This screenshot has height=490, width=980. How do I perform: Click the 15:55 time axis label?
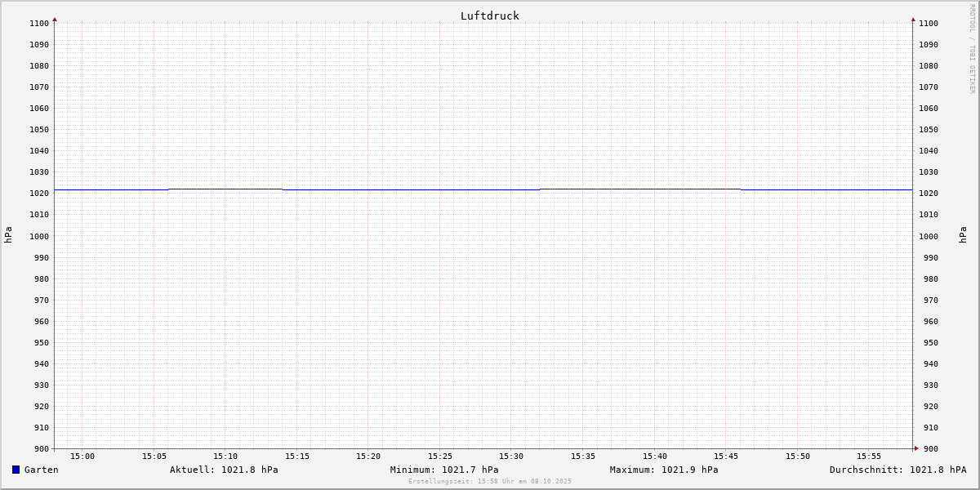click(x=869, y=457)
